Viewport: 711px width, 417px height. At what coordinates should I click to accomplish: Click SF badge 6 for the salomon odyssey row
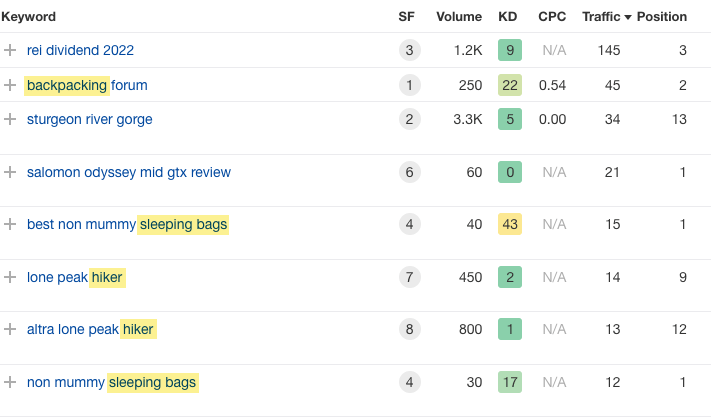408,172
